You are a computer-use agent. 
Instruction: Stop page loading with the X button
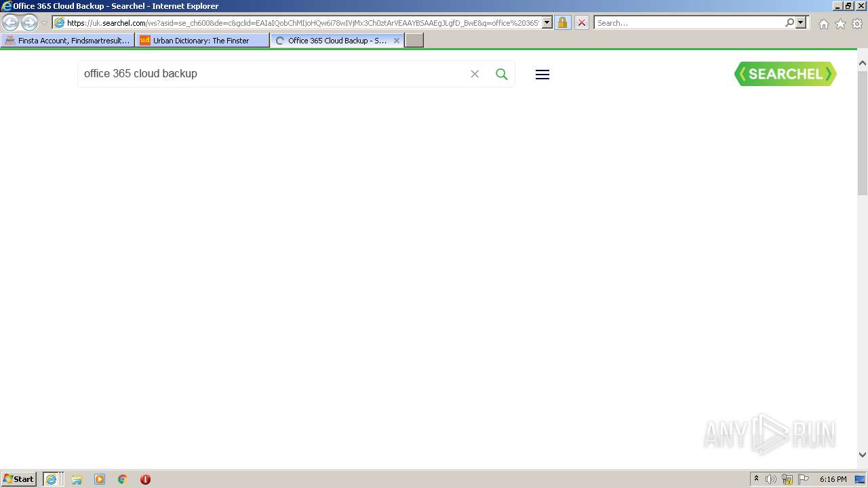point(581,23)
